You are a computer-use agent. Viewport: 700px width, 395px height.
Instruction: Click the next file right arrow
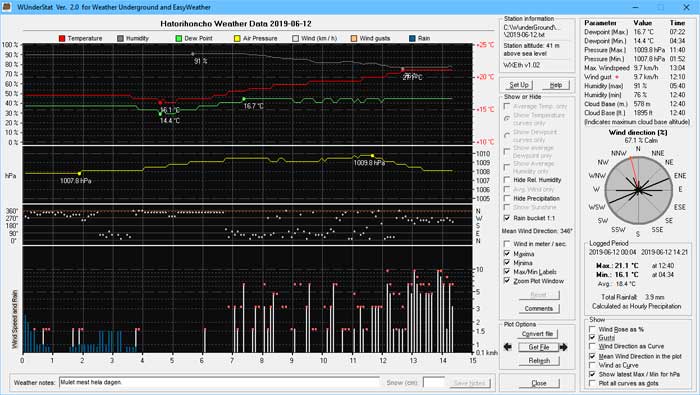click(x=564, y=347)
